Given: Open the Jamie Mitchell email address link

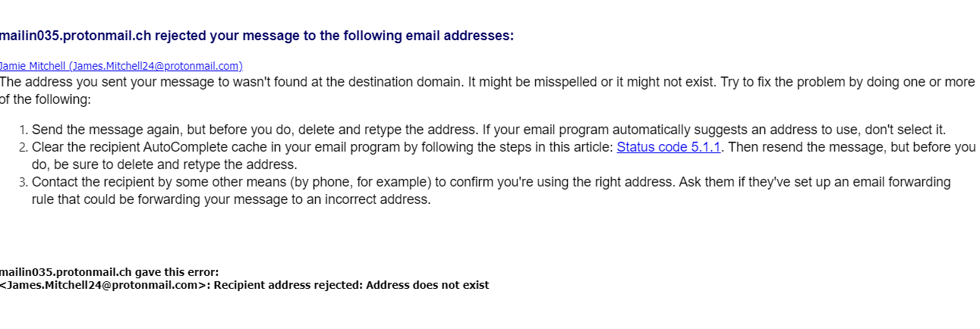Looking at the screenshot, I should point(121,66).
